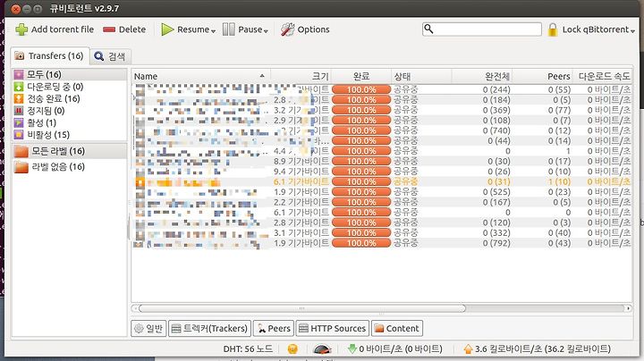The width and height of the screenshot is (644, 361).
Task: Open the 일반 details tab
Action: [x=148, y=328]
